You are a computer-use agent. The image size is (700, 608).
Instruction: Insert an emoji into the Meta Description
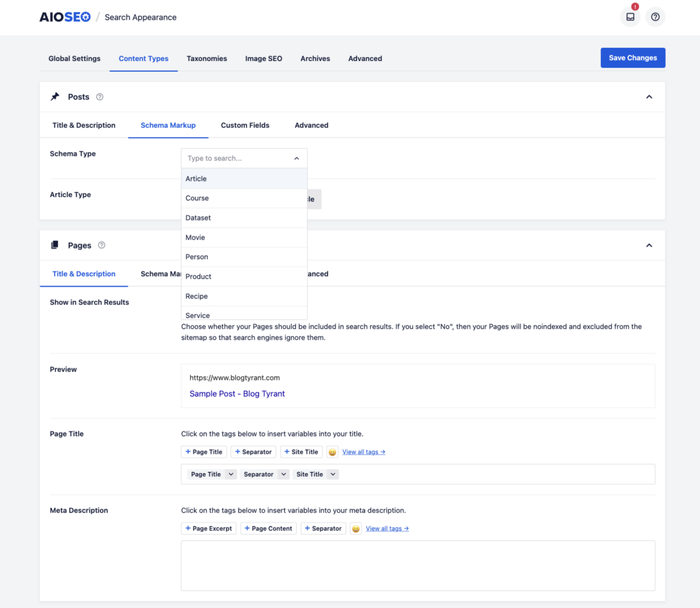point(355,528)
